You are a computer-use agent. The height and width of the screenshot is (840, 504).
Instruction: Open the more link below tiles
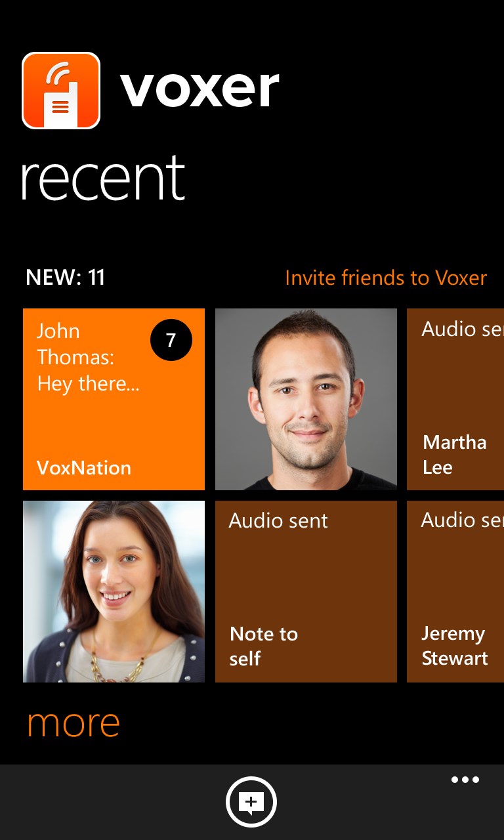[73, 723]
